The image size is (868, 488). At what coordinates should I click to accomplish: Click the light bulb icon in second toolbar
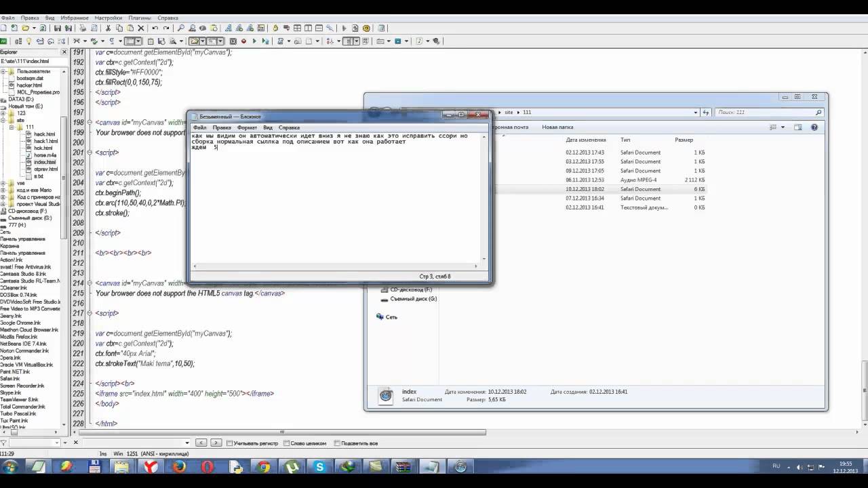click(28, 41)
